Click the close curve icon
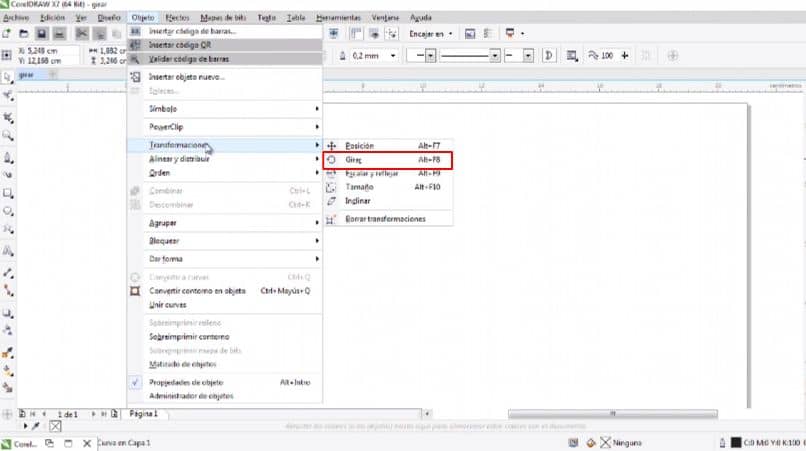This screenshot has height=451, width=806. click(x=548, y=56)
